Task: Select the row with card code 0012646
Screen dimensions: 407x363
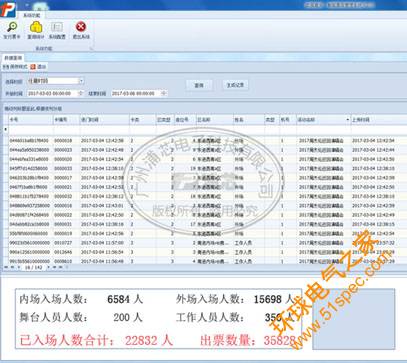Action: coord(206,252)
